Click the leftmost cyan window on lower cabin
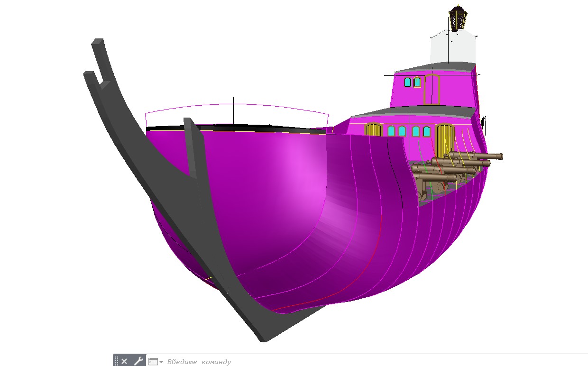 [391, 131]
